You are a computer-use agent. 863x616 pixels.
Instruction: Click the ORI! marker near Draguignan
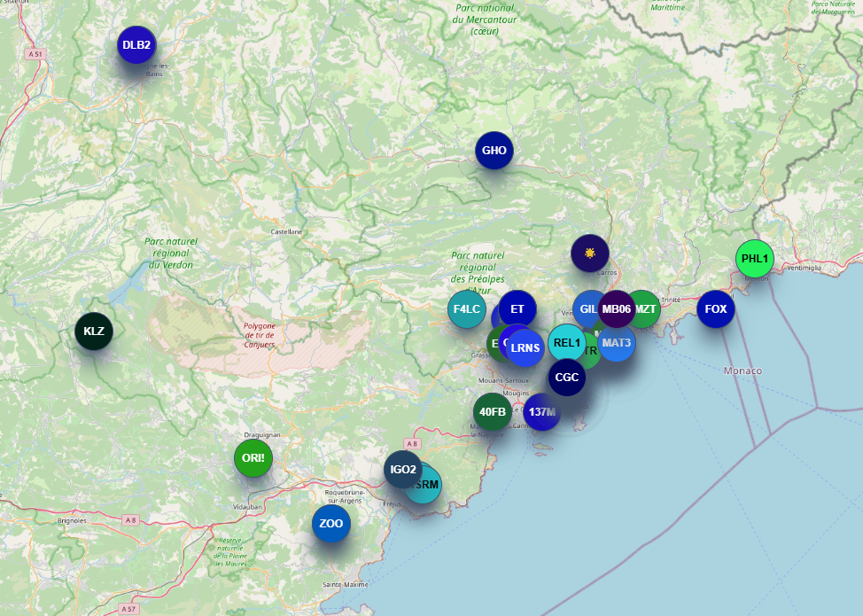click(253, 458)
